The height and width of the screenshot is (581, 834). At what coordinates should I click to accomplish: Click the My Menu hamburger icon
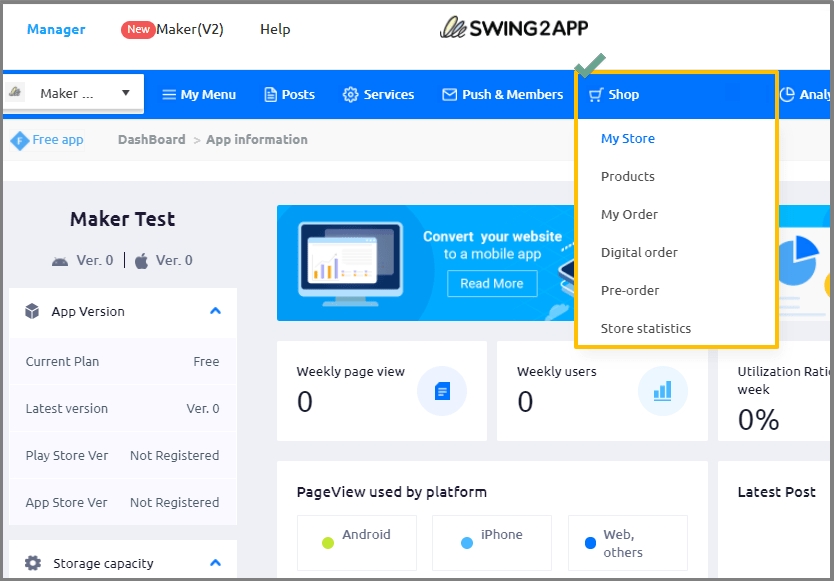click(x=169, y=95)
